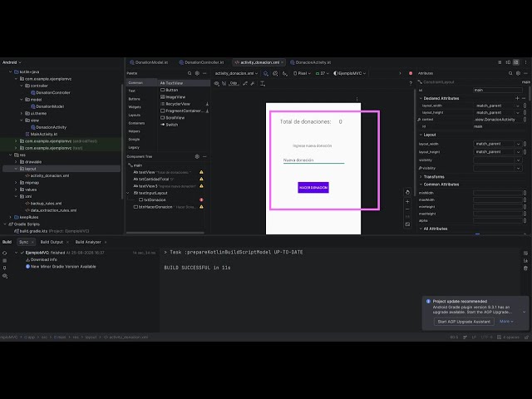
Task: Open the API 37 version dropdown
Action: click(x=322, y=73)
